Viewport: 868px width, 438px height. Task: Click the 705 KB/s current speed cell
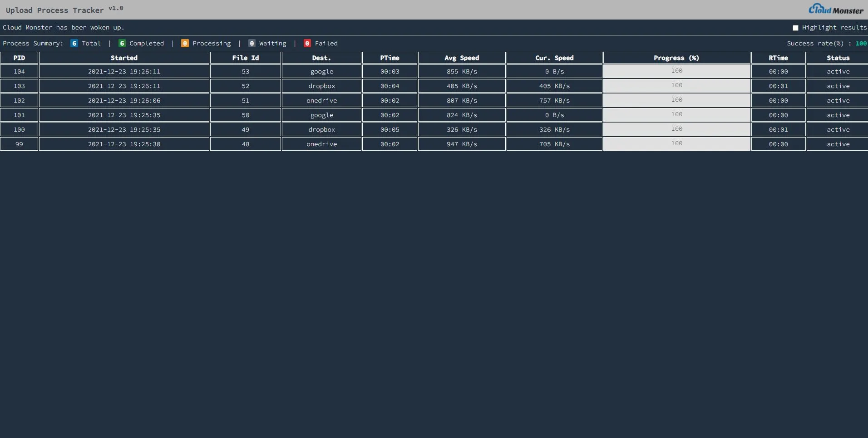(554, 144)
